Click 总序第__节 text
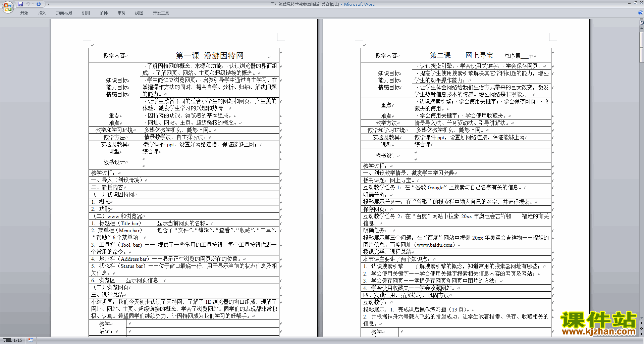Image resolution: width=644 pixels, height=344 pixels. pyautogui.click(x=519, y=56)
